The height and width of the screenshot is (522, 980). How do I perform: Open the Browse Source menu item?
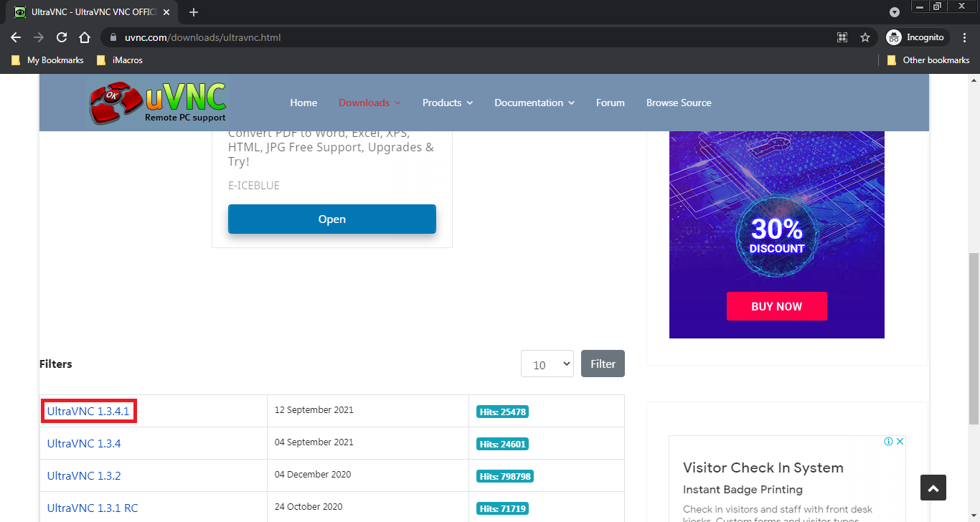tap(679, 103)
